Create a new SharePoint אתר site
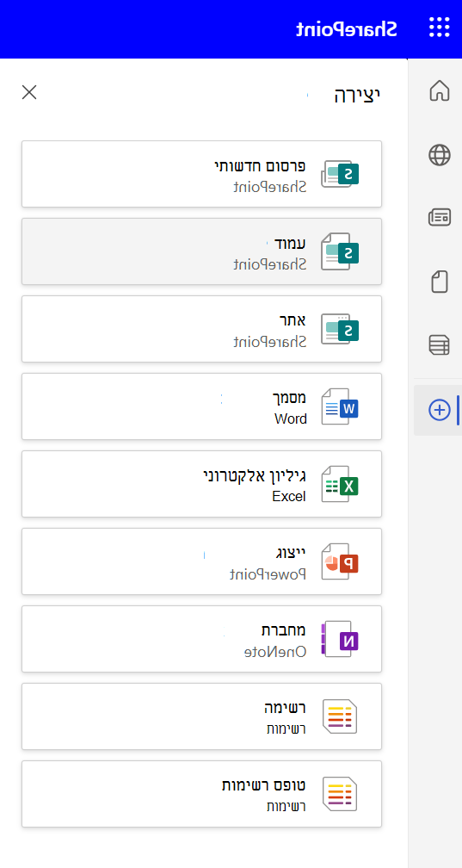 click(x=201, y=329)
